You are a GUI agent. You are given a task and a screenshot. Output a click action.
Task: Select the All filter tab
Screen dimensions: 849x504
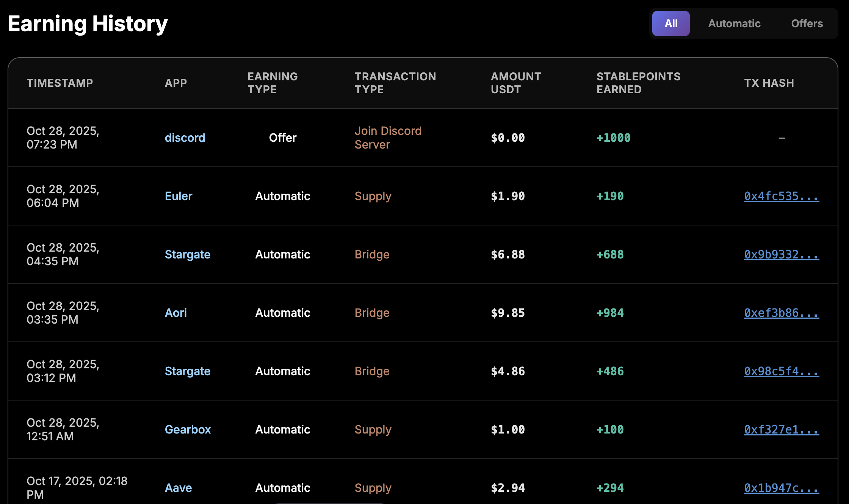coord(670,23)
